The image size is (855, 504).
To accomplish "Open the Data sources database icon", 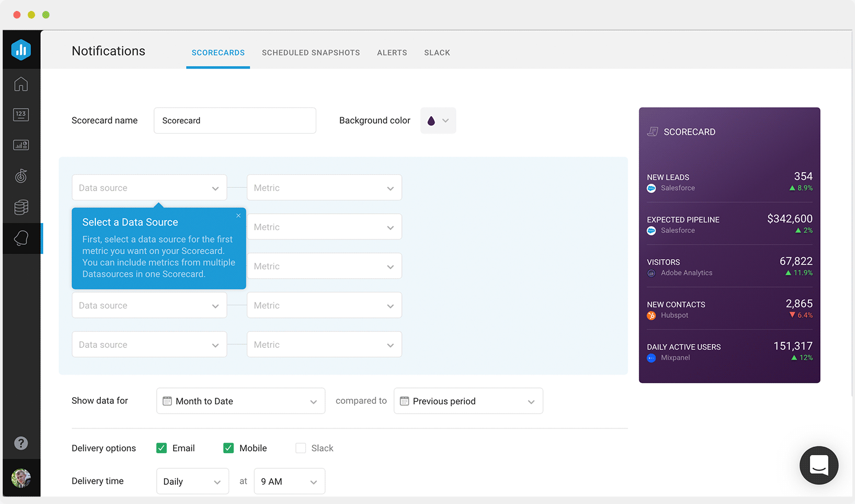I will (21, 207).
